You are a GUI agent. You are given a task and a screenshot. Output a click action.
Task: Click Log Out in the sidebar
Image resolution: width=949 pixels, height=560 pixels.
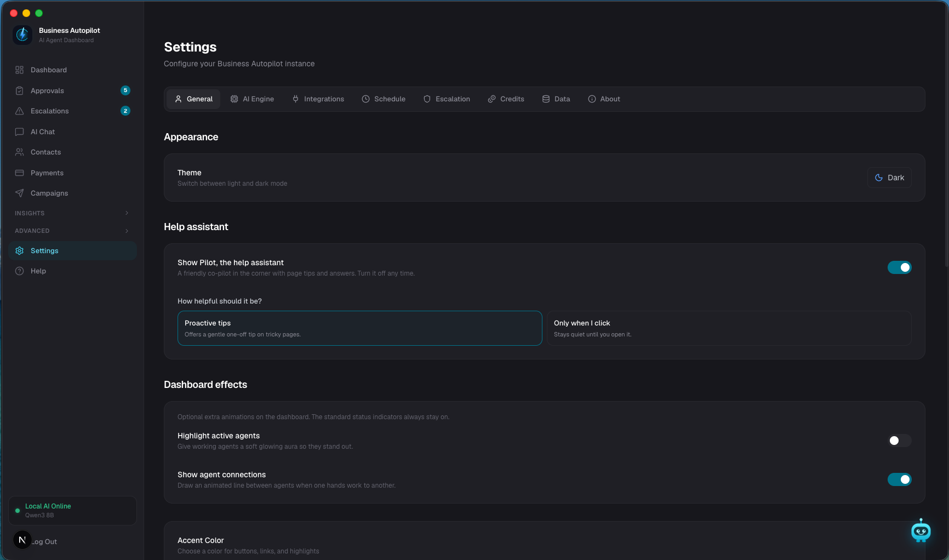pos(44,541)
